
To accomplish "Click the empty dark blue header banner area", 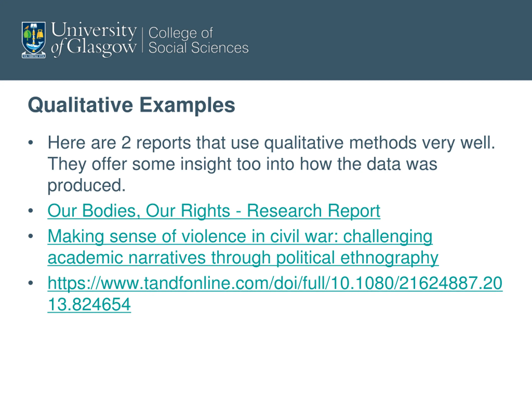I will pos(385,40).
